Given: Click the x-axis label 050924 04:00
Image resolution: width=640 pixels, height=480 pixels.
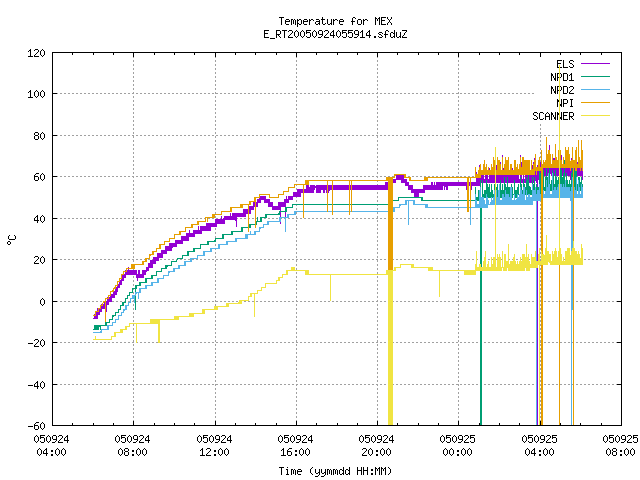Looking at the screenshot, I should [x=51, y=446].
